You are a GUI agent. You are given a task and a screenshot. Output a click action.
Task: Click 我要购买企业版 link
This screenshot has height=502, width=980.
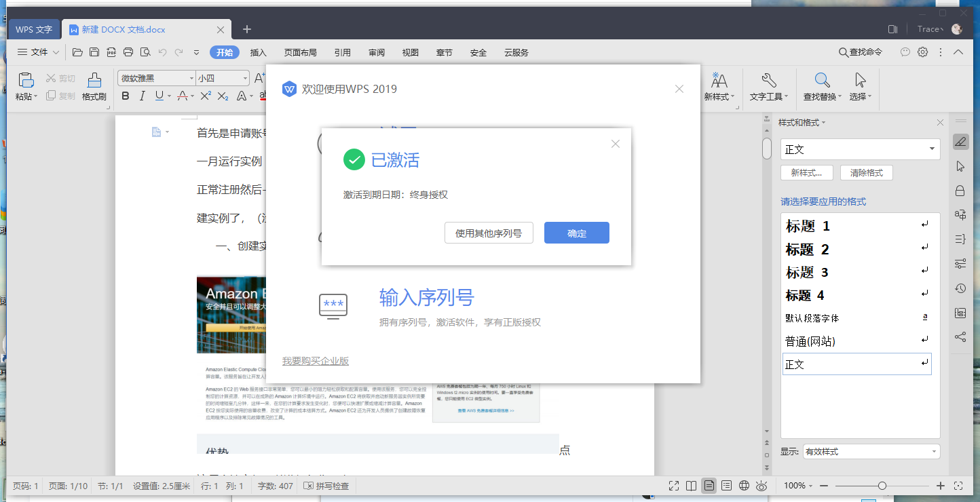pyautogui.click(x=316, y=361)
